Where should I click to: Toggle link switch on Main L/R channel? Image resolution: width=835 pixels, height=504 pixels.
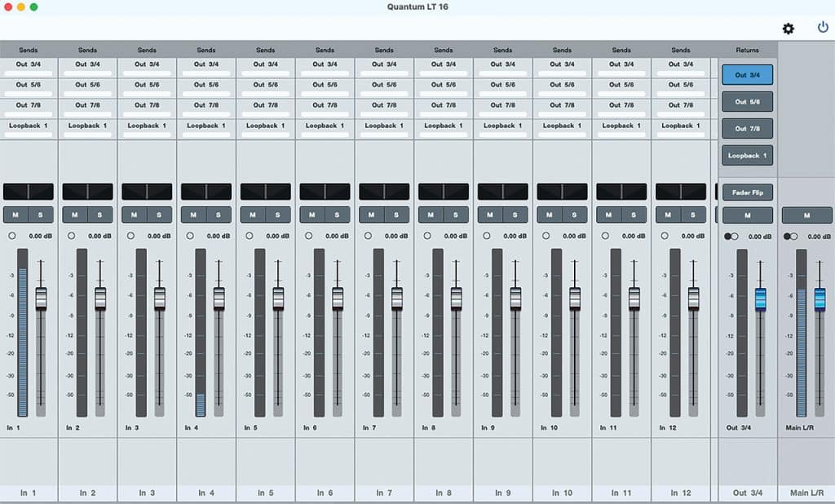coord(790,236)
